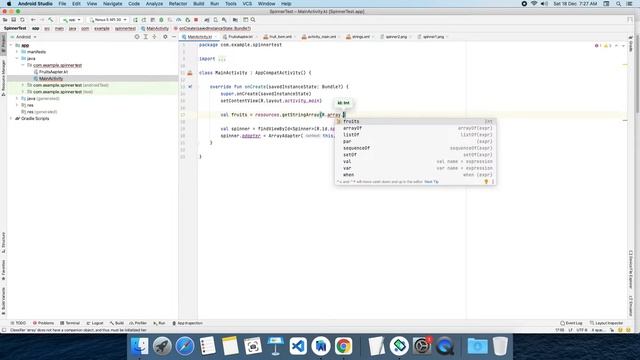Open Project panel gear settings
The height and width of the screenshot is (360, 640).
coord(165,37)
